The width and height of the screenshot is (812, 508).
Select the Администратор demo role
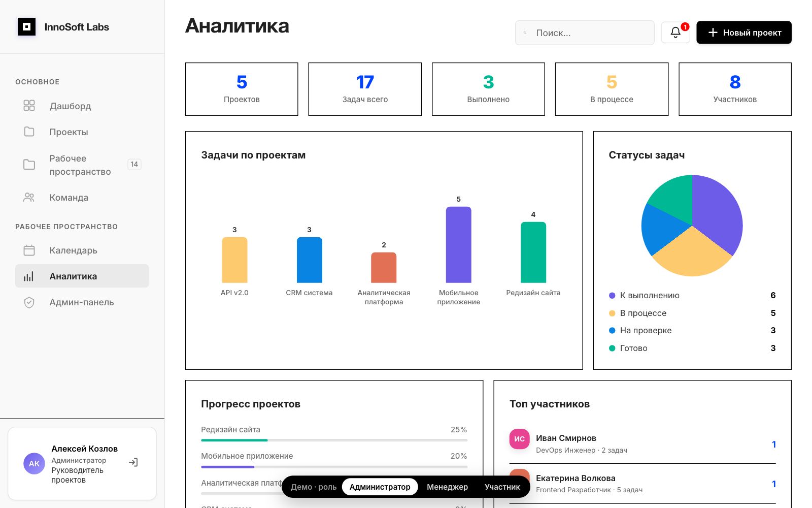click(x=380, y=487)
